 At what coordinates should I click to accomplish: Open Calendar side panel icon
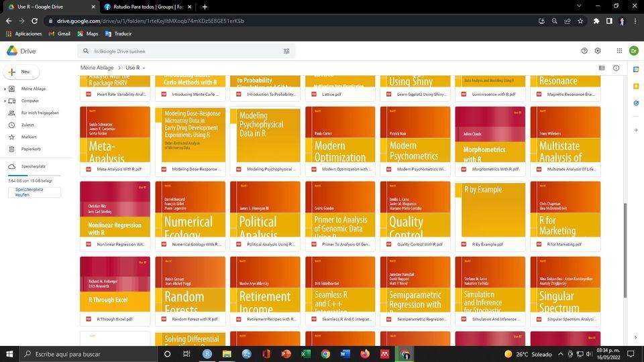pyautogui.click(x=636, y=69)
